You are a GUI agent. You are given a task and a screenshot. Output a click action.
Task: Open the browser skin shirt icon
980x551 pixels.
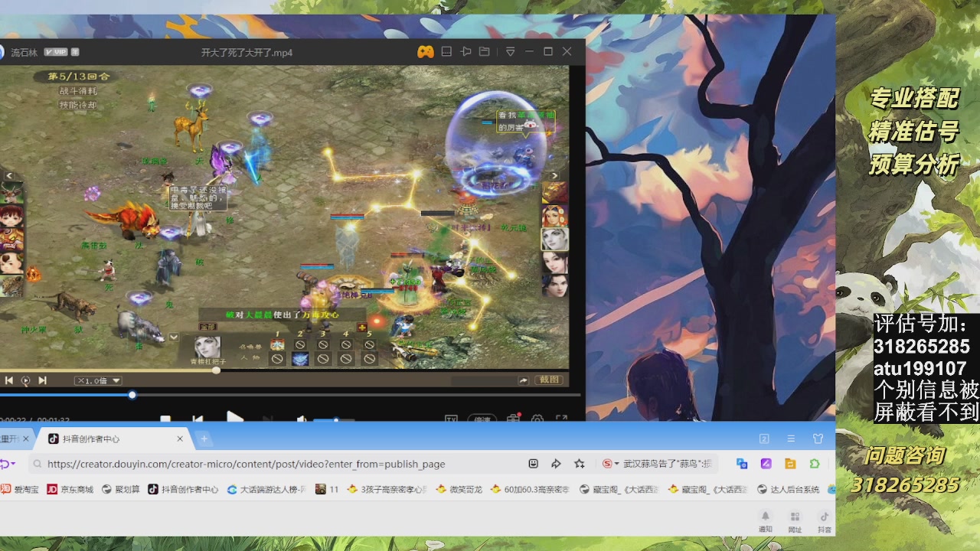[x=818, y=439]
